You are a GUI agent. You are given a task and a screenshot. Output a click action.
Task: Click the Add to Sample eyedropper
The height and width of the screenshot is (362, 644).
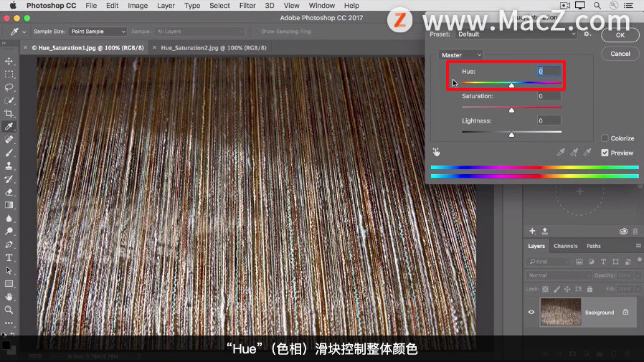pyautogui.click(x=574, y=153)
